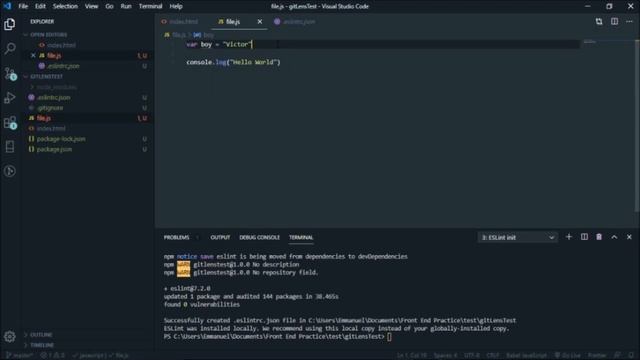640x360 pixels.
Task: Switch to the Output panel tab
Action: [220, 237]
